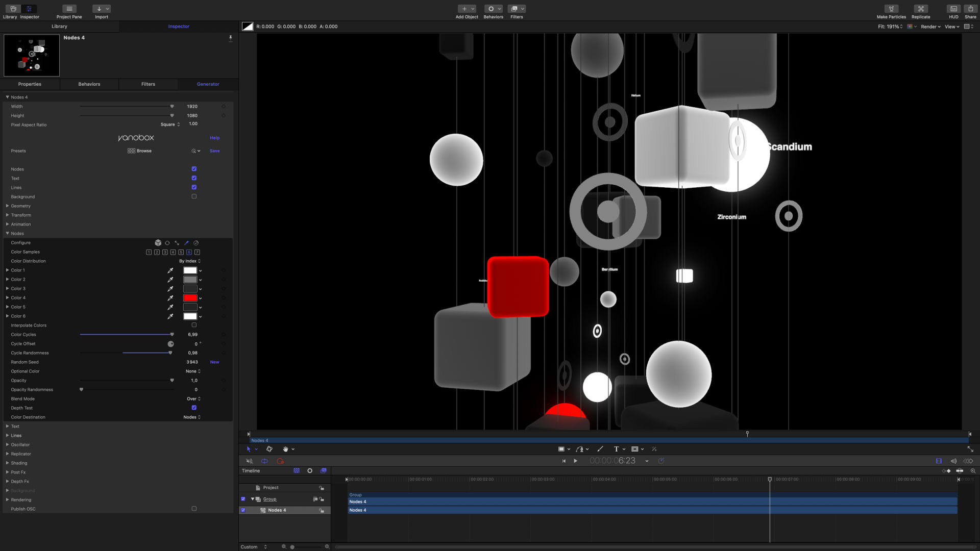980x551 pixels.
Task: Click the Color 2 gray swatch
Action: point(190,280)
